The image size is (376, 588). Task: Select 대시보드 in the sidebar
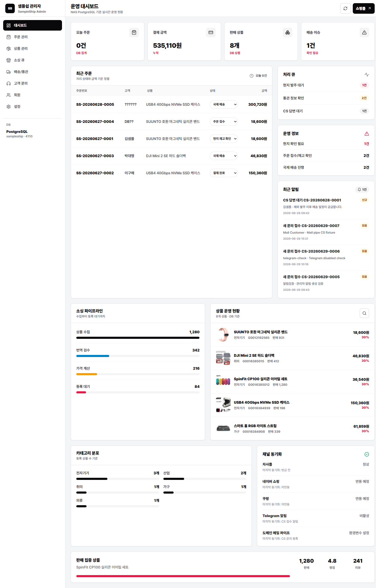(32, 25)
